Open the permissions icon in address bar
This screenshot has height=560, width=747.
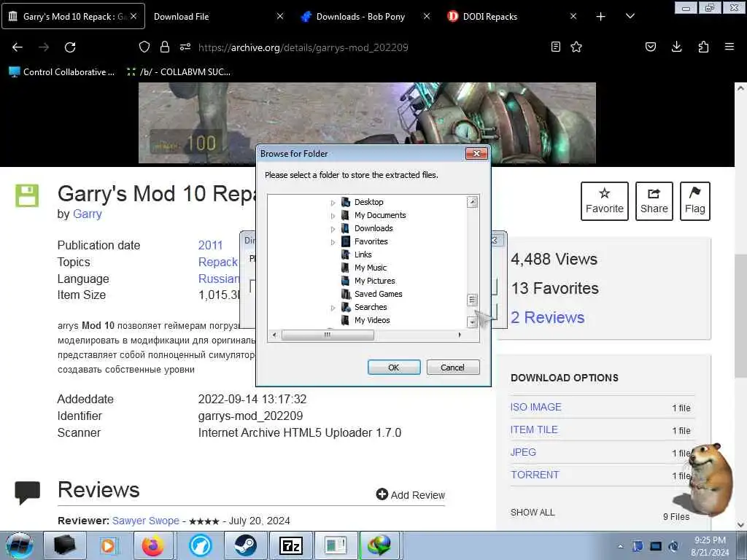click(x=185, y=47)
